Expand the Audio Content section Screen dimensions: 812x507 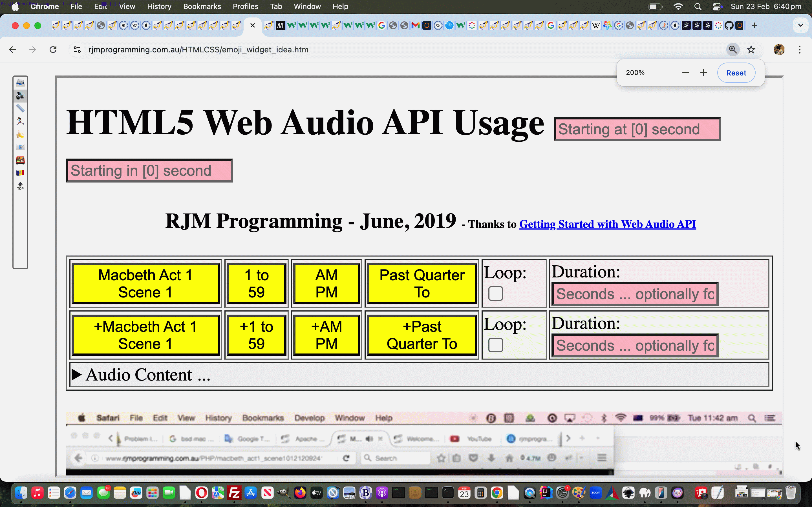[77, 374]
